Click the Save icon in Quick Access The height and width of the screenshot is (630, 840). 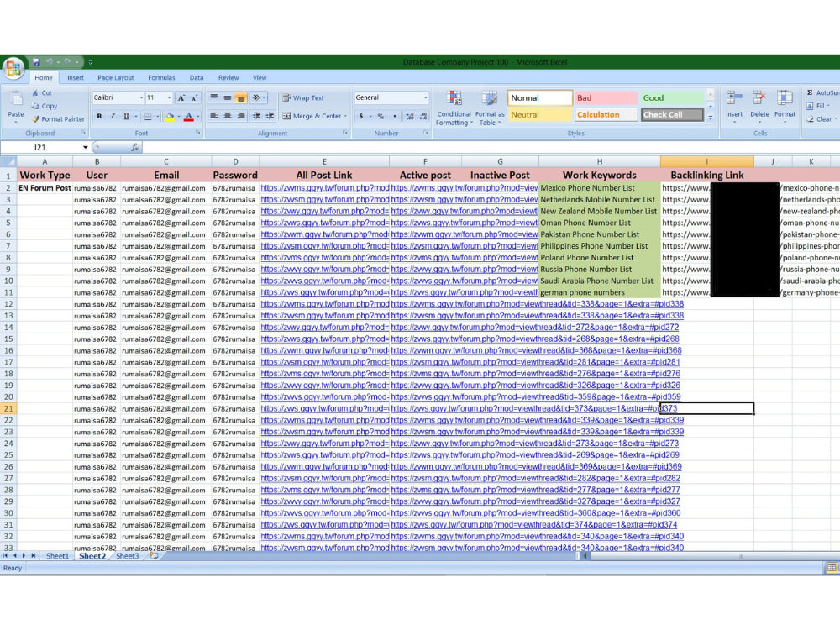(x=36, y=62)
